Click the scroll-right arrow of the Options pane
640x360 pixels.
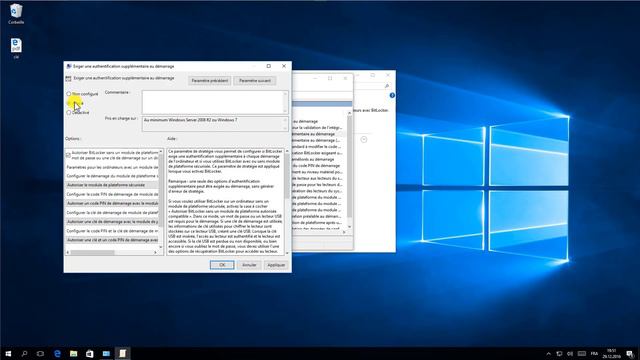pyautogui.click(x=156, y=253)
